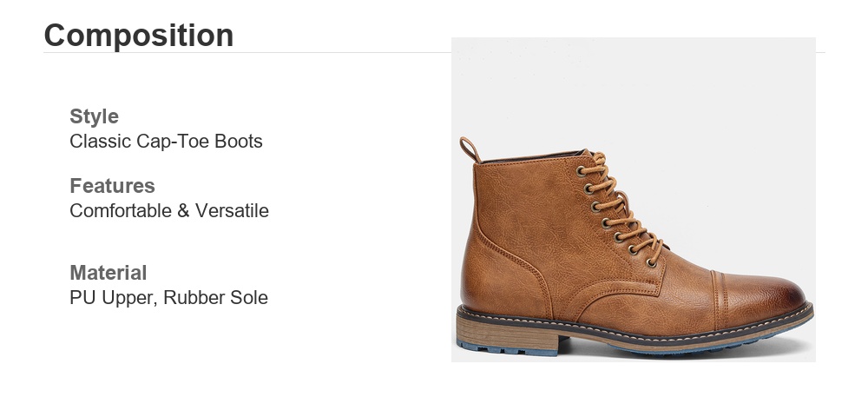Click the Style label
This screenshot has width=868, height=417.
(94, 116)
